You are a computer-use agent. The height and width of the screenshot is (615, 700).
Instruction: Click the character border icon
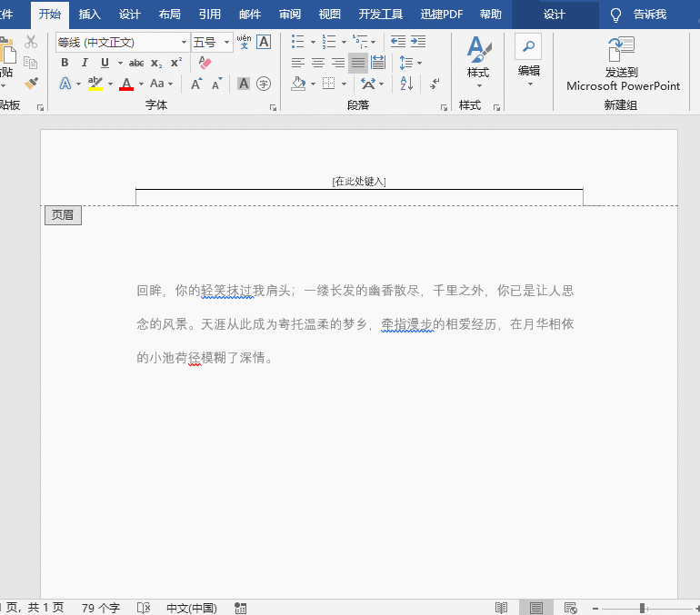point(264,42)
